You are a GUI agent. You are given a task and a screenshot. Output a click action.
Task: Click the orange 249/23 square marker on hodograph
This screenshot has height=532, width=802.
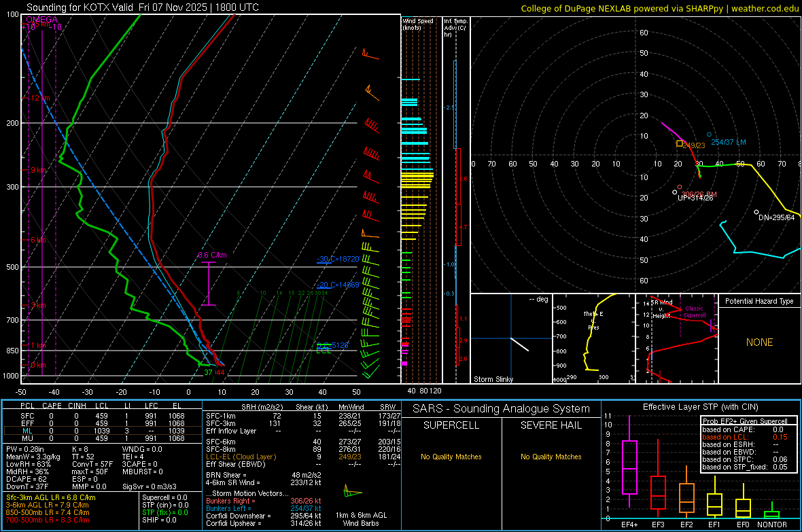click(679, 144)
